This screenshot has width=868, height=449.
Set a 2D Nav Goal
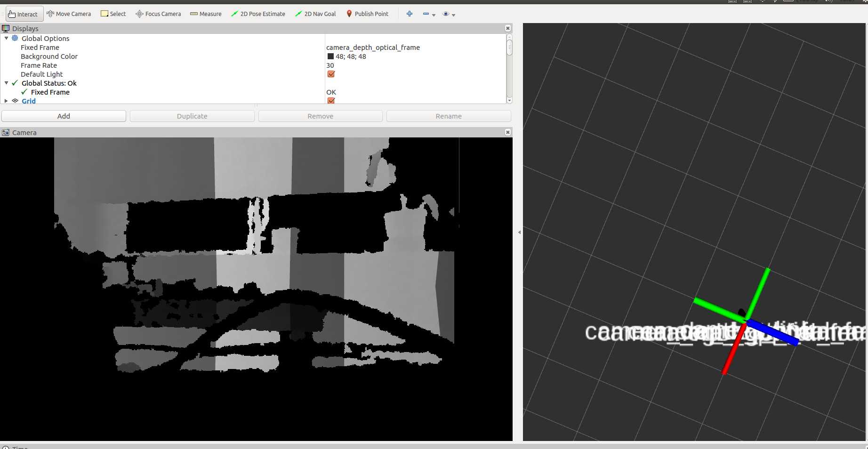click(315, 14)
